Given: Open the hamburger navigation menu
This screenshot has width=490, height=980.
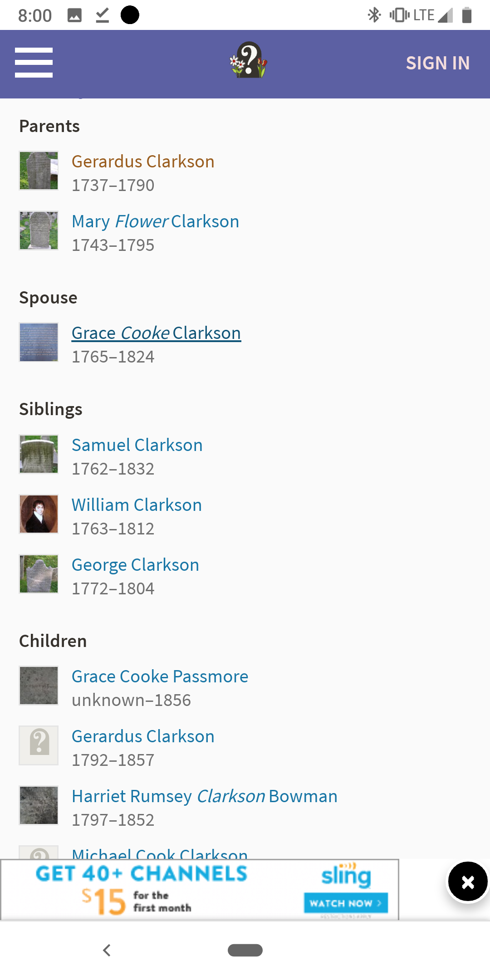Looking at the screenshot, I should click(34, 63).
